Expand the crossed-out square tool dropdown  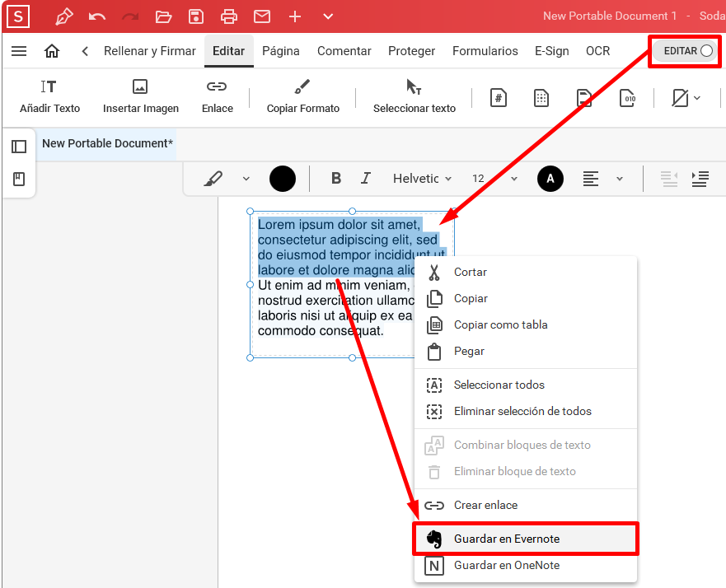(697, 98)
